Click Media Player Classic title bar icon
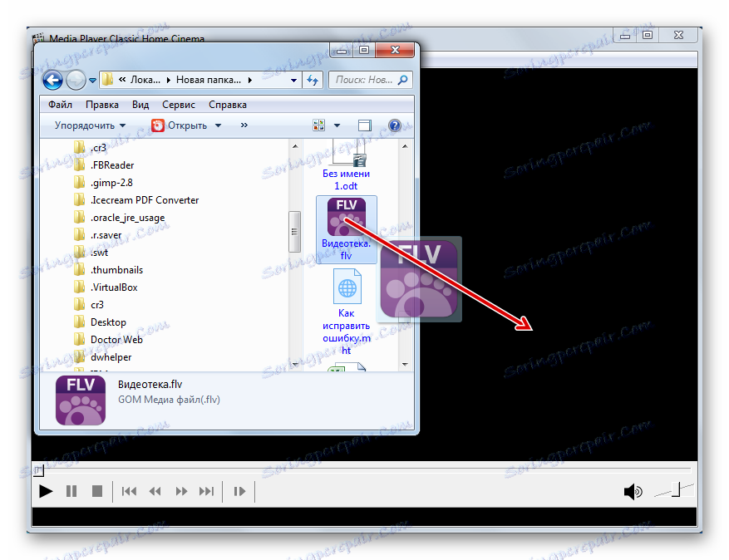The image size is (729, 560). (x=39, y=38)
